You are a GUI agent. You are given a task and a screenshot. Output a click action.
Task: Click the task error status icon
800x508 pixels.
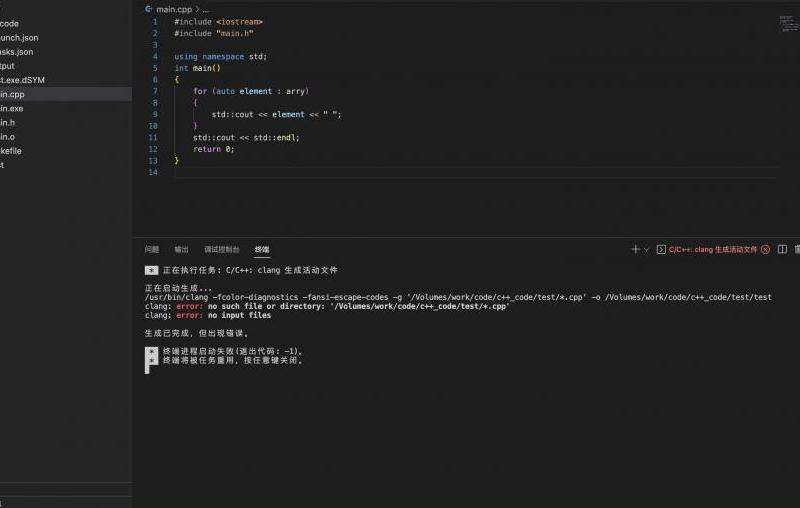pos(765,249)
